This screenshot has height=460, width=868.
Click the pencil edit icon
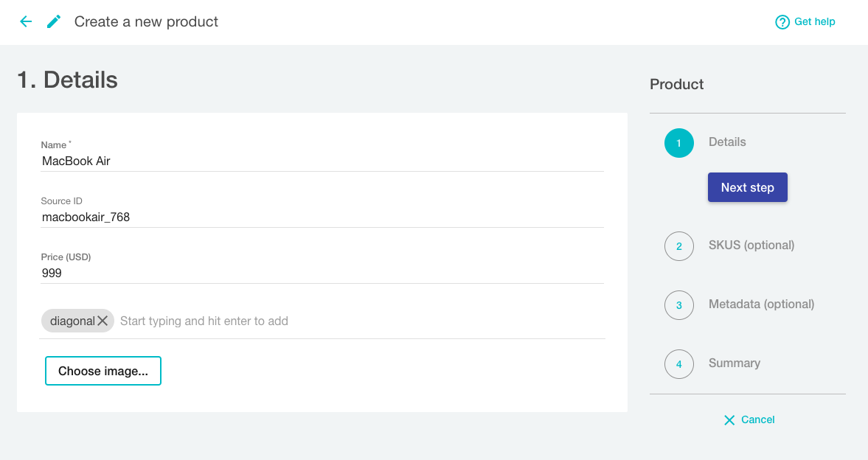tap(54, 21)
